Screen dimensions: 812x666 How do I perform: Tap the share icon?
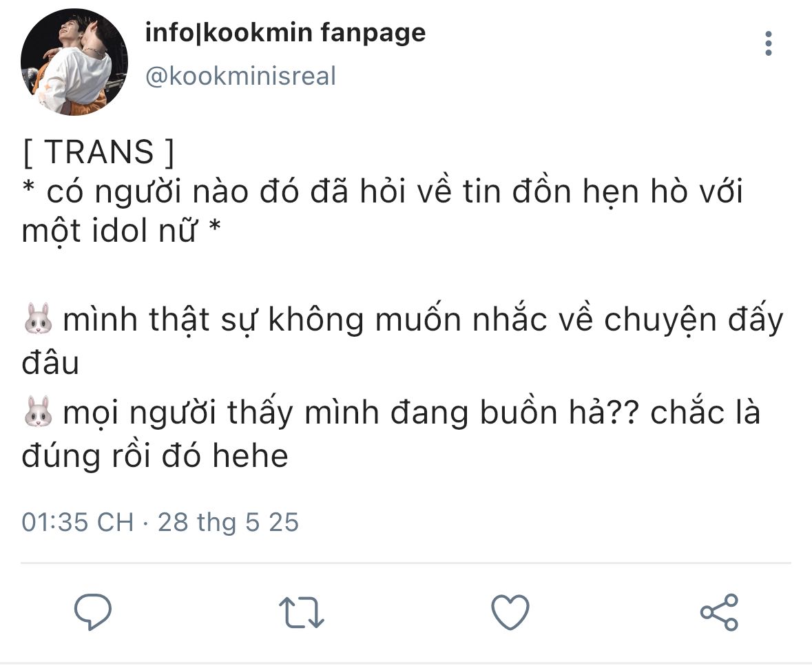[x=718, y=612]
